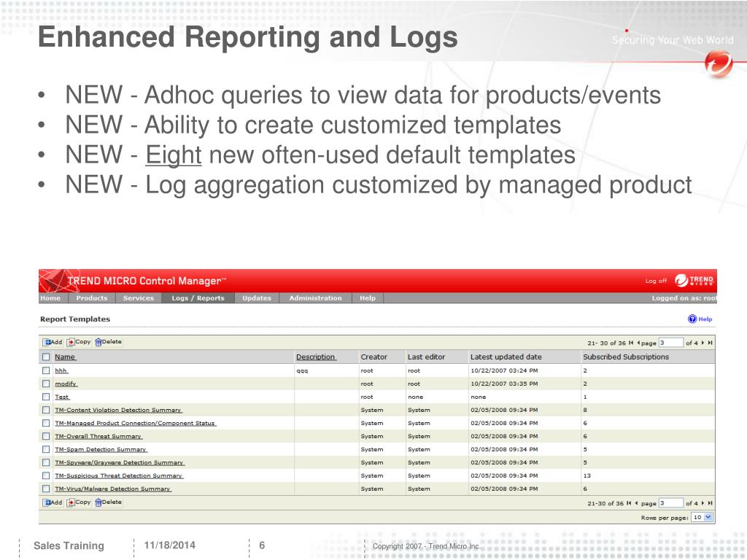
Task: Click the date 10/22/2007 03:24 PM
Action: point(504,370)
